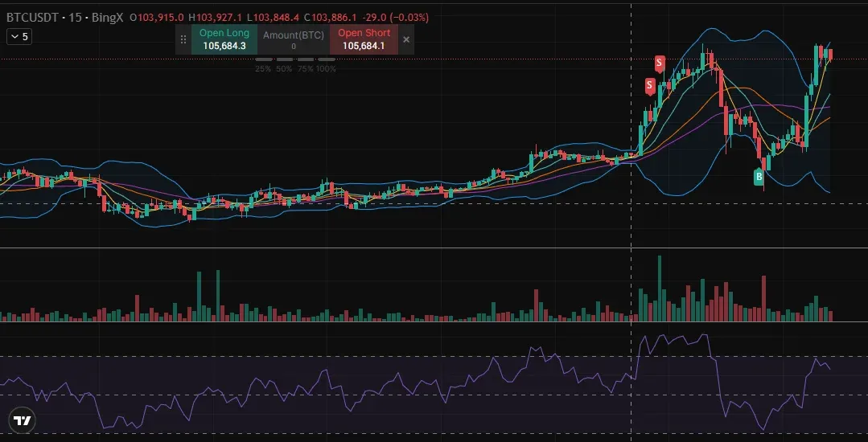Click the lower red S sell marker
Image resolution: width=868 pixels, height=442 pixels.
pyautogui.click(x=650, y=86)
